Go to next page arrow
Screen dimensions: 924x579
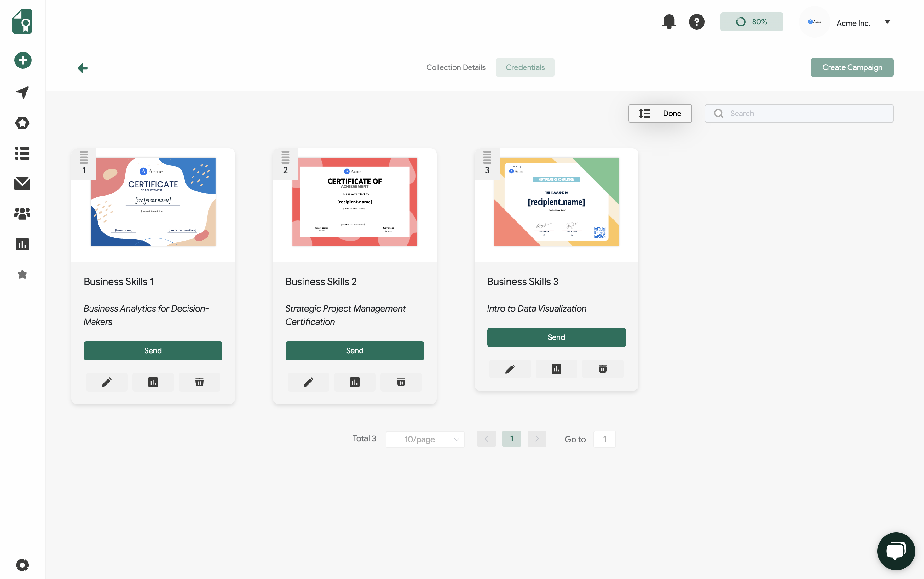click(537, 439)
